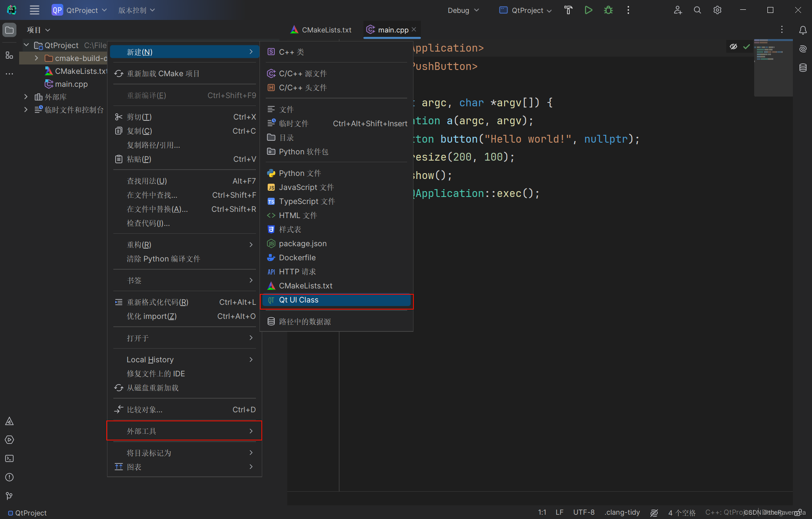Open Code With Me collaboration icon
812x519 pixels.
click(x=678, y=10)
